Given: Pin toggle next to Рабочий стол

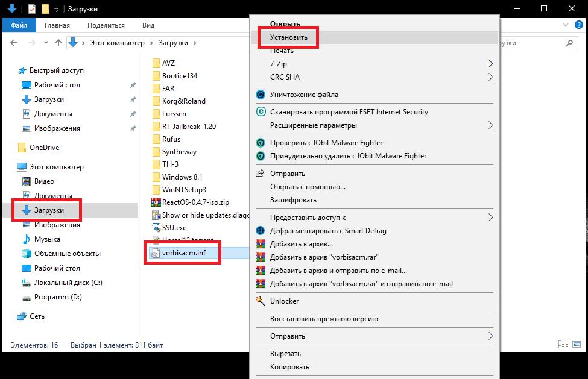Looking at the screenshot, I should point(133,85).
